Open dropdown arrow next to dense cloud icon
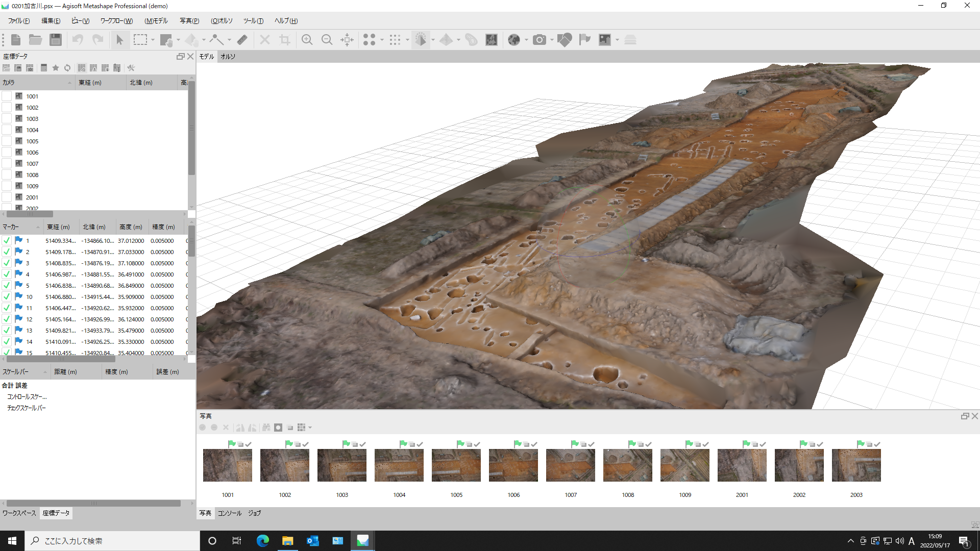The height and width of the screenshot is (551, 980). pos(407,40)
